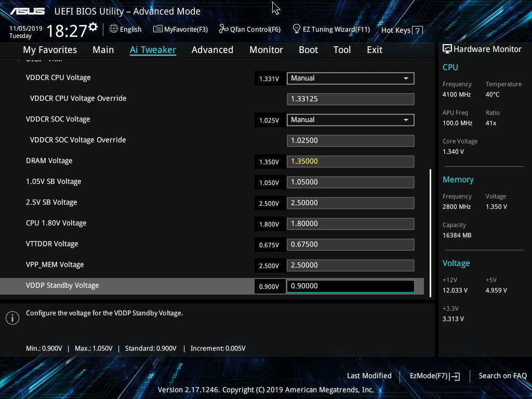Select the DRAM Voltage row label
The image size is (532, 399).
coord(49,161)
